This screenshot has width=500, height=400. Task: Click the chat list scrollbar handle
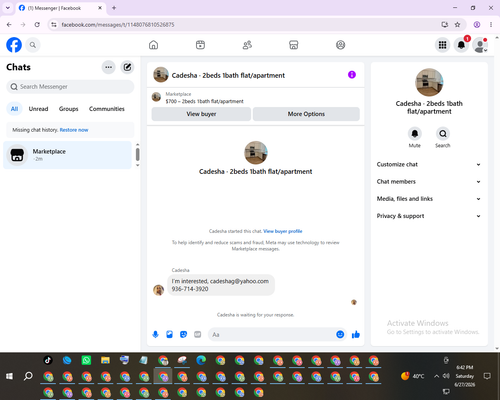coord(137,154)
